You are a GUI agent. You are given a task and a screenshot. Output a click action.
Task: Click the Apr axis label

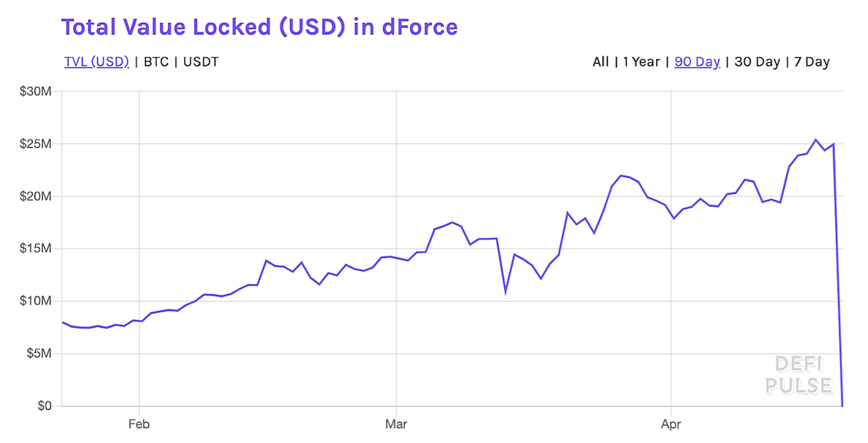coord(671,425)
